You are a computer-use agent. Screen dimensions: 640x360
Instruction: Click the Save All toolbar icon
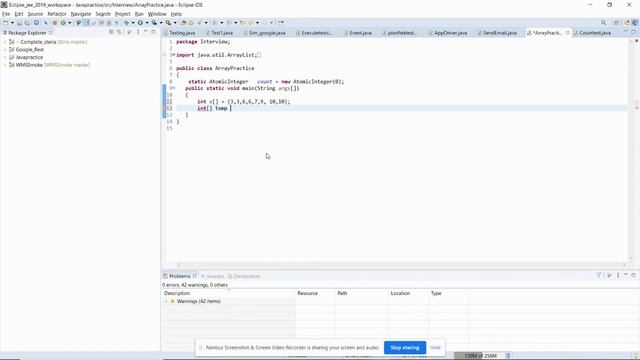[x=27, y=23]
